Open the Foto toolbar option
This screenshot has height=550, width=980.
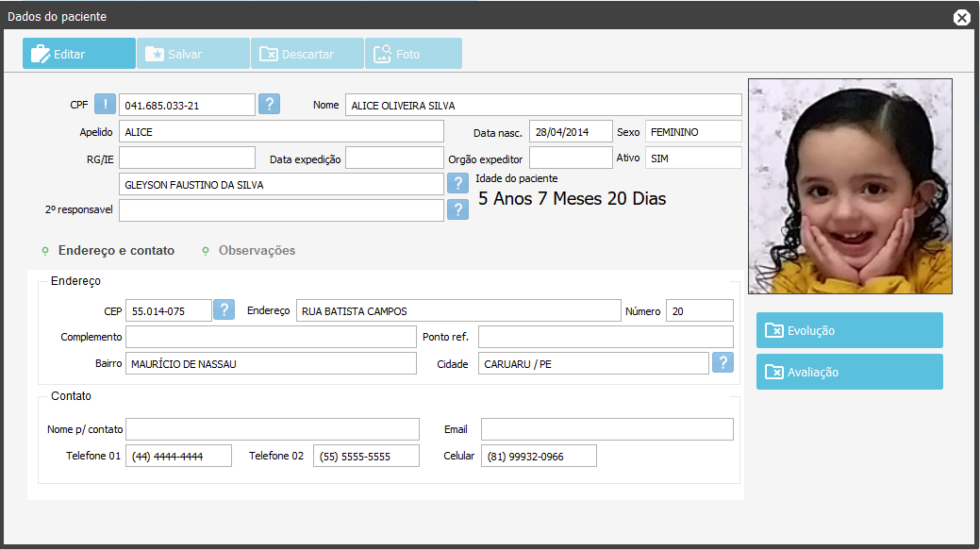click(413, 54)
